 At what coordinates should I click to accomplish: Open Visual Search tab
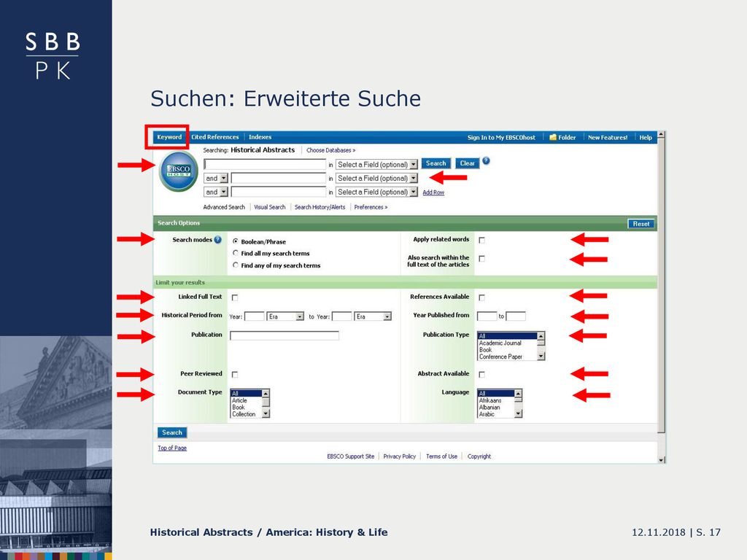point(270,207)
